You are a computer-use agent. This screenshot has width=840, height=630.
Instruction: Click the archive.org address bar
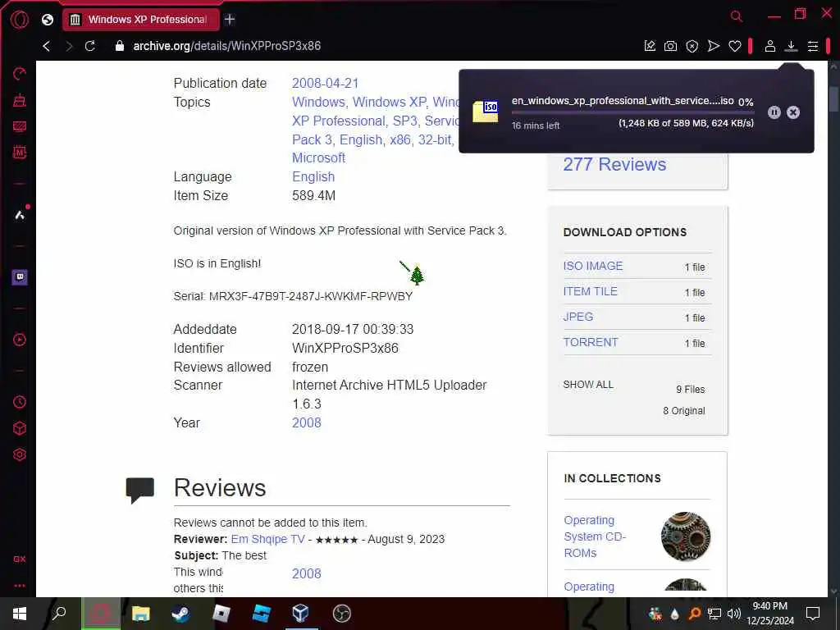(226, 46)
